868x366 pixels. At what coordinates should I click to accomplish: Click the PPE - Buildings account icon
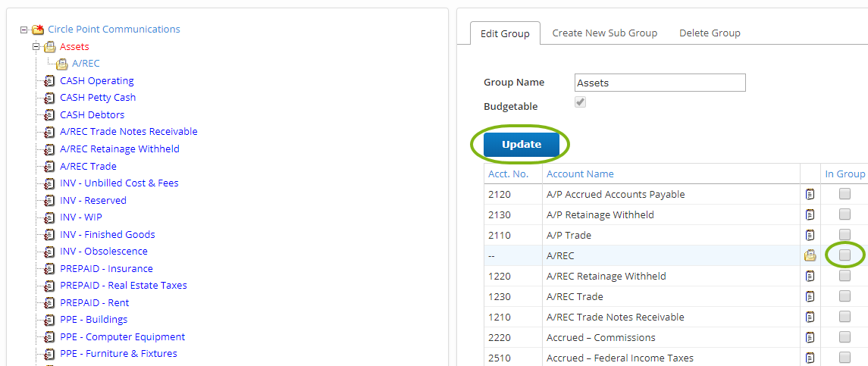click(49, 320)
